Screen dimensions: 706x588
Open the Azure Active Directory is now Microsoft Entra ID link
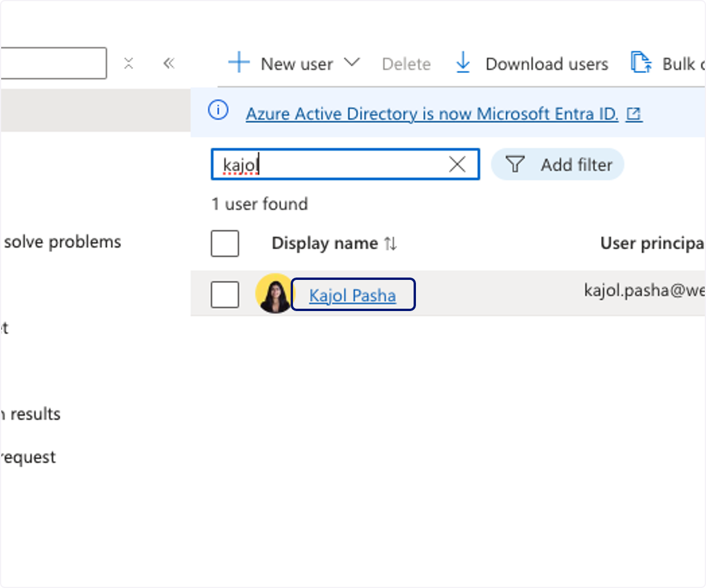coord(432,113)
